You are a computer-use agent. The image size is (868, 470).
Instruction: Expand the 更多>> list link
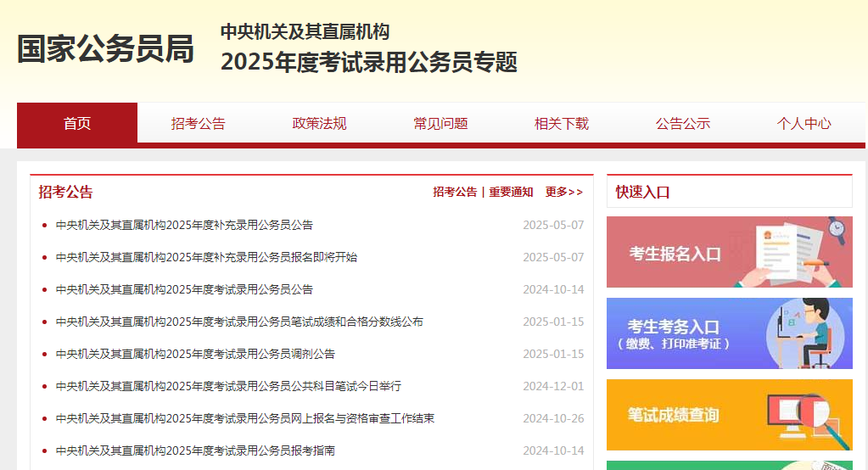(564, 193)
